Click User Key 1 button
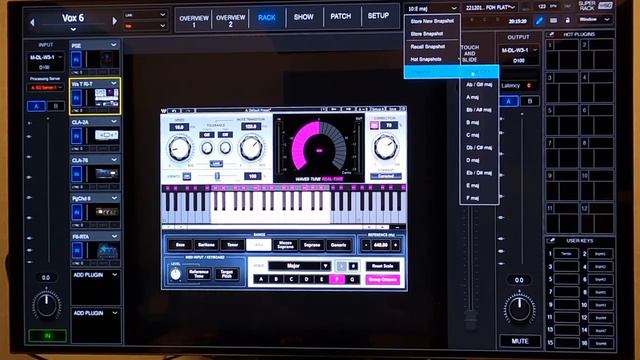This screenshot has width=640, height=360. (x=566, y=254)
